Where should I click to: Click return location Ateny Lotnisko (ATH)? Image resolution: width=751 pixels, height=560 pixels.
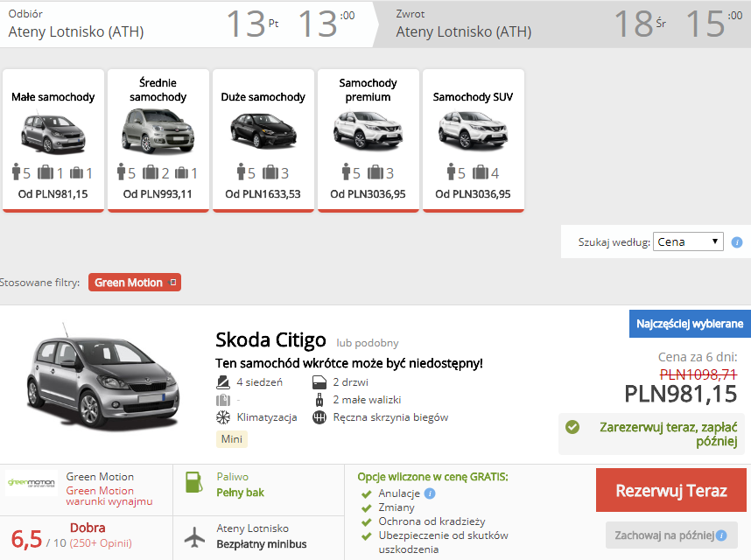point(464,31)
